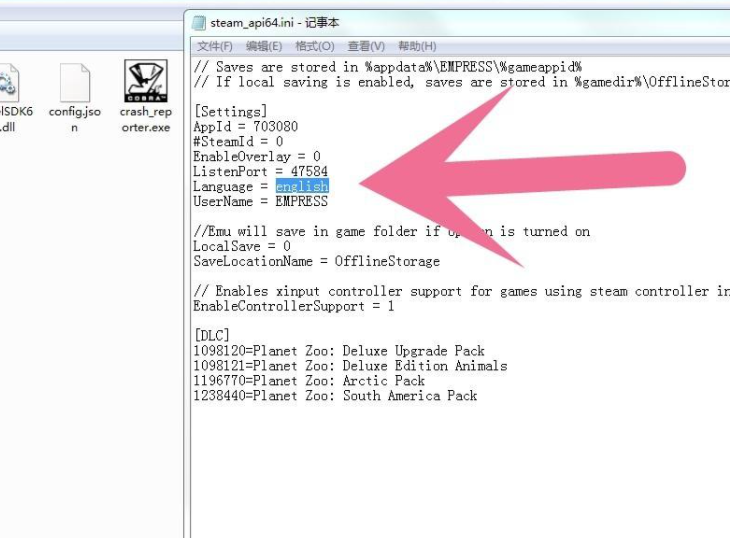Click the 'steam_api64.ini - 记事本' title bar
This screenshot has width=730, height=538.
[x=275, y=22]
